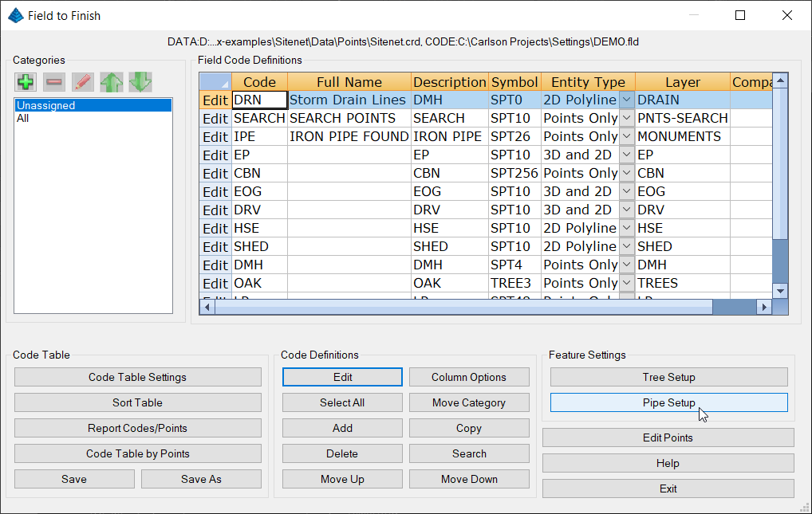Image resolution: width=812 pixels, height=514 pixels.
Task: Click the DRN code input cell
Action: click(x=258, y=100)
